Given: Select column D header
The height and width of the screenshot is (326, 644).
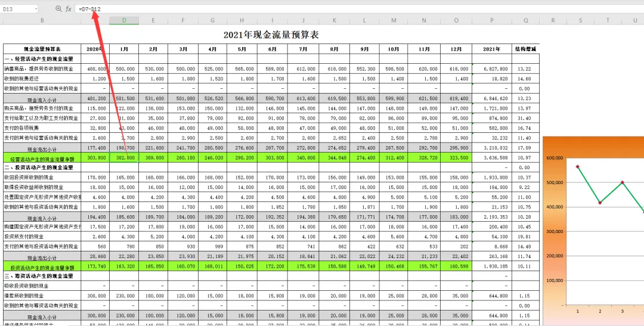Looking at the screenshot, I should [124, 20].
